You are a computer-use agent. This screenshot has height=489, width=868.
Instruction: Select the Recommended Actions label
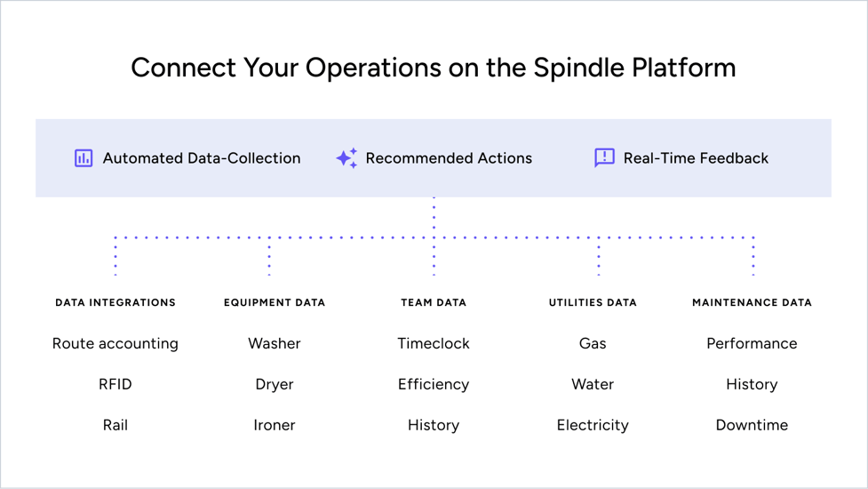click(449, 158)
